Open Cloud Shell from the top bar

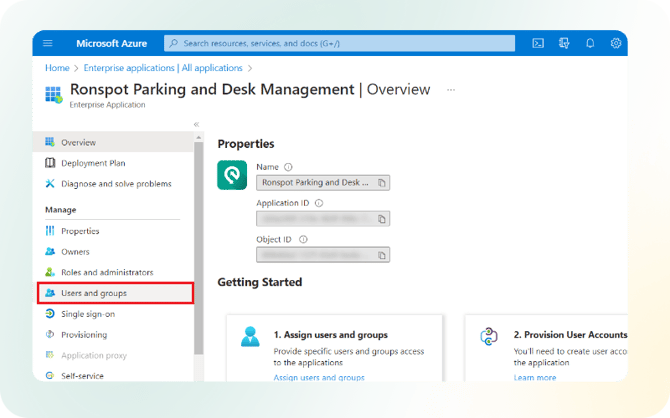(538, 43)
